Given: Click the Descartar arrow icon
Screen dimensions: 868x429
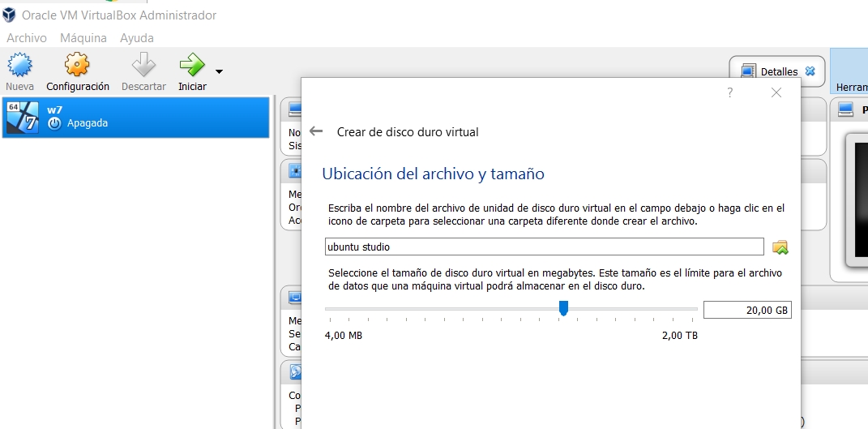Looking at the screenshot, I should (x=143, y=65).
